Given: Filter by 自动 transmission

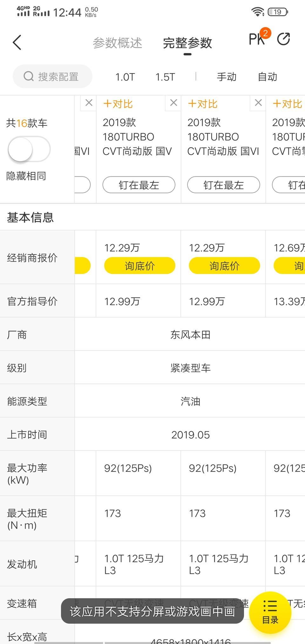Looking at the screenshot, I should pyautogui.click(x=267, y=77).
